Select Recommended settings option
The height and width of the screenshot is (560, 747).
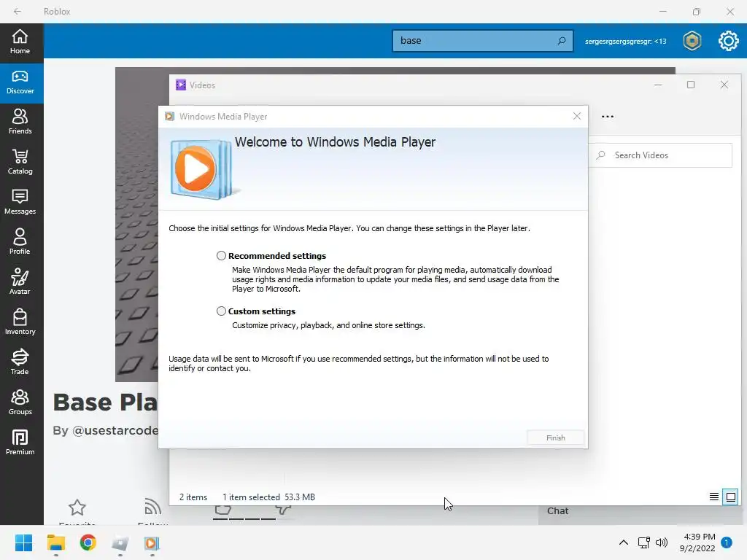pyautogui.click(x=221, y=256)
